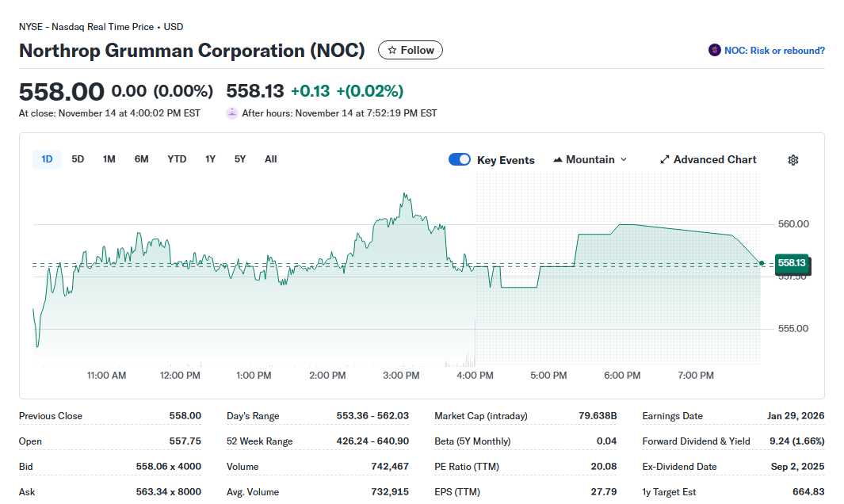Click the Follow button

(x=410, y=49)
